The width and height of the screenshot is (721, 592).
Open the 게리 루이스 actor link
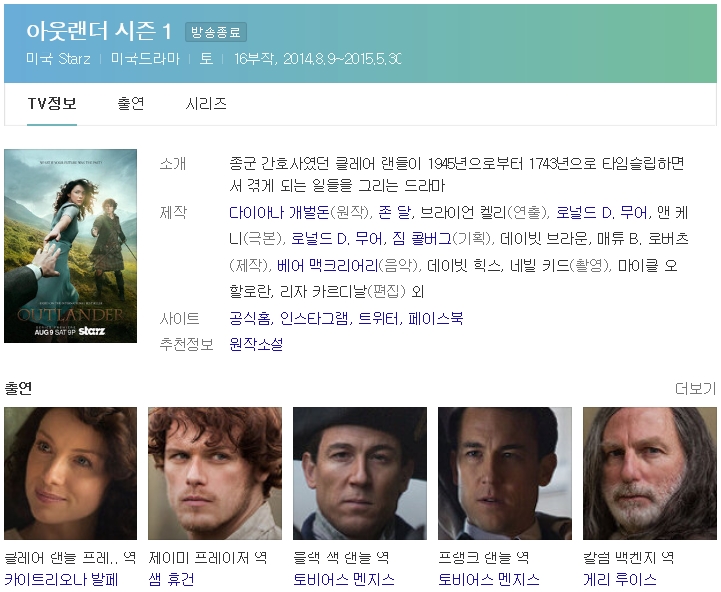[619, 579]
